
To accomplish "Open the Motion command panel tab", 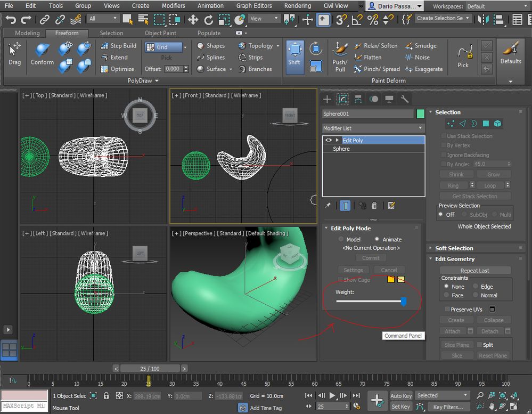I will (373, 99).
